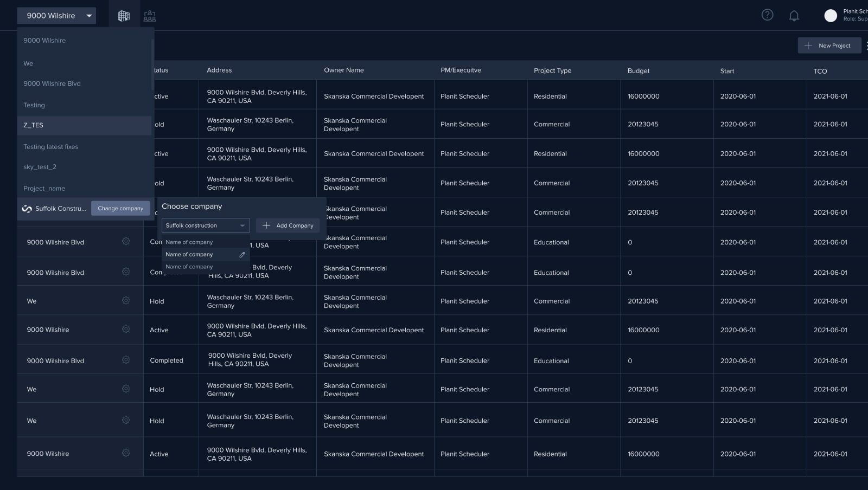Open the buildings projects view icon

coord(124,16)
